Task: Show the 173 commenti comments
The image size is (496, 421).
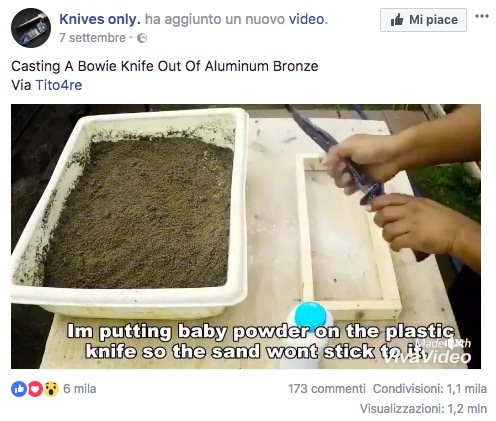Action: [327, 389]
